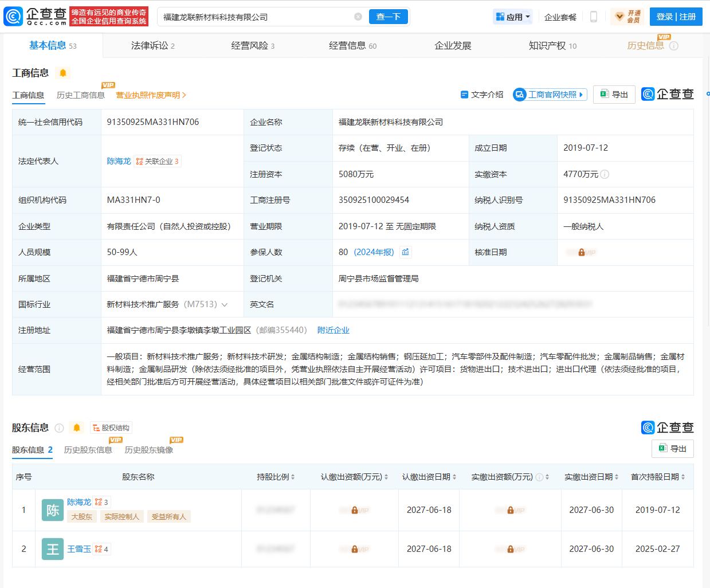Click the bell icon beside 工商信息

click(x=63, y=73)
